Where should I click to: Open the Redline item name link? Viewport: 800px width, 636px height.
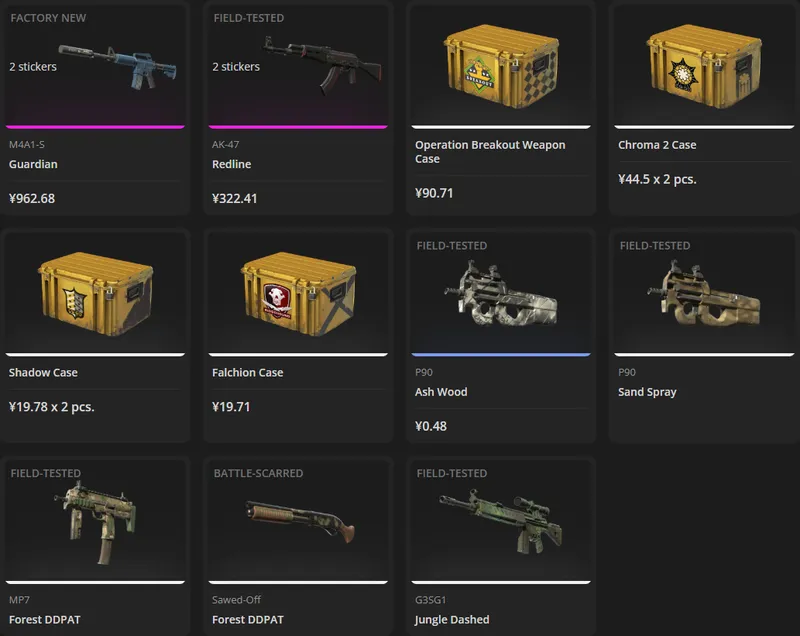point(232,164)
